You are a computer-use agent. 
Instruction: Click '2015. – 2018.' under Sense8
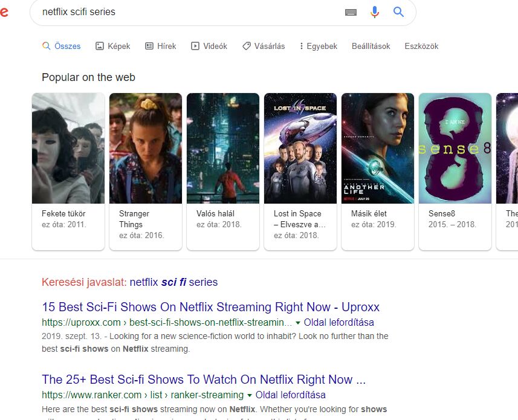pos(452,225)
